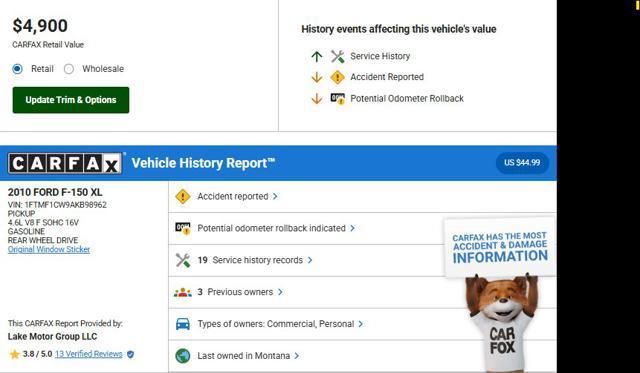640x373 pixels.
Task: Click the globe icon in Last owned row
Action: (182, 356)
